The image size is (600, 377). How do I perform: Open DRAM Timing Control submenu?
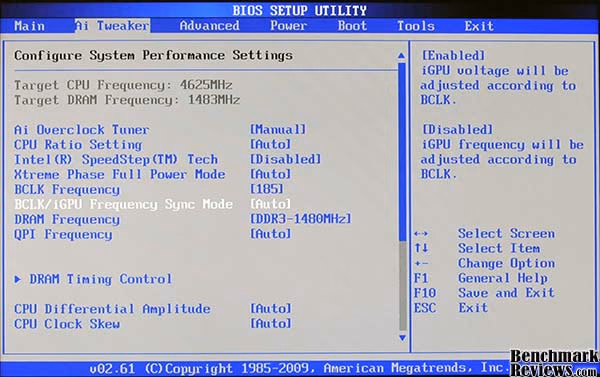point(101,279)
